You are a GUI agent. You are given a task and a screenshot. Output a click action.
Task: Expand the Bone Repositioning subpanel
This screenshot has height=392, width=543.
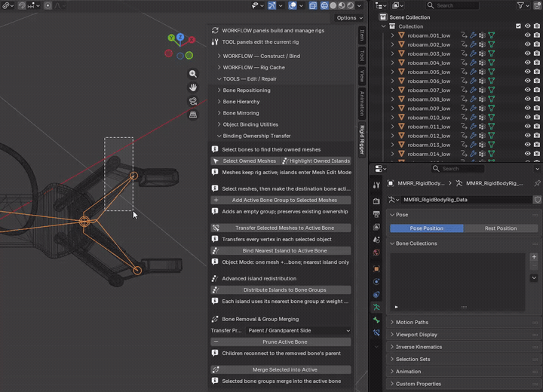pyautogui.click(x=247, y=90)
